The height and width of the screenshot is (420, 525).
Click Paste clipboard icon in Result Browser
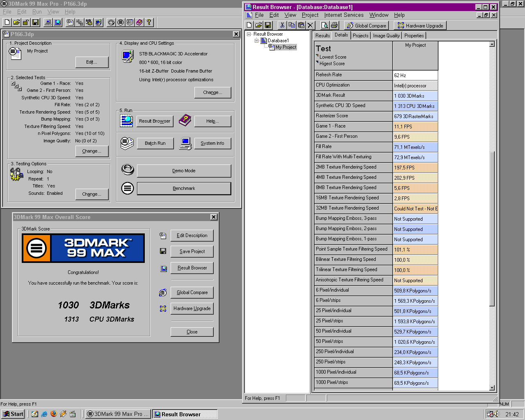(301, 25)
